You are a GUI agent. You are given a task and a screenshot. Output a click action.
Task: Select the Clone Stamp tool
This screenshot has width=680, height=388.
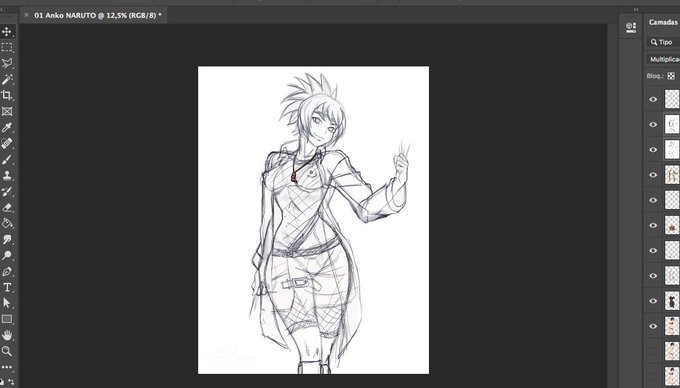click(7, 176)
